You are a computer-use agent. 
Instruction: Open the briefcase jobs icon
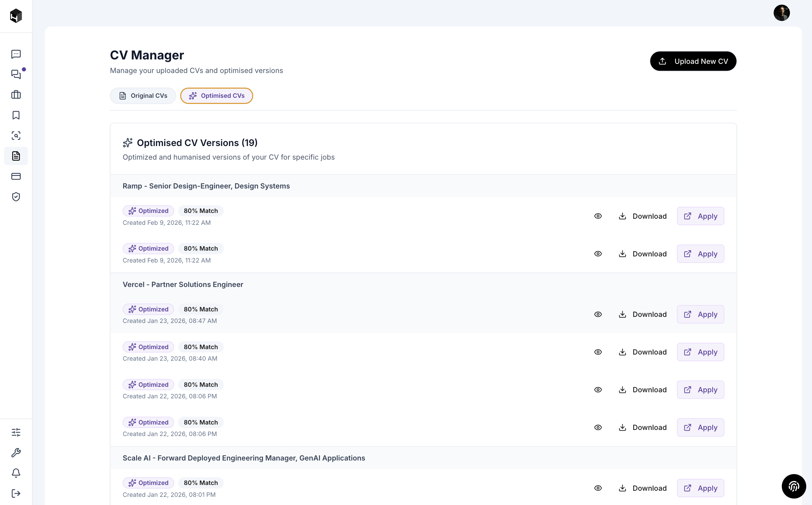pyautogui.click(x=16, y=95)
